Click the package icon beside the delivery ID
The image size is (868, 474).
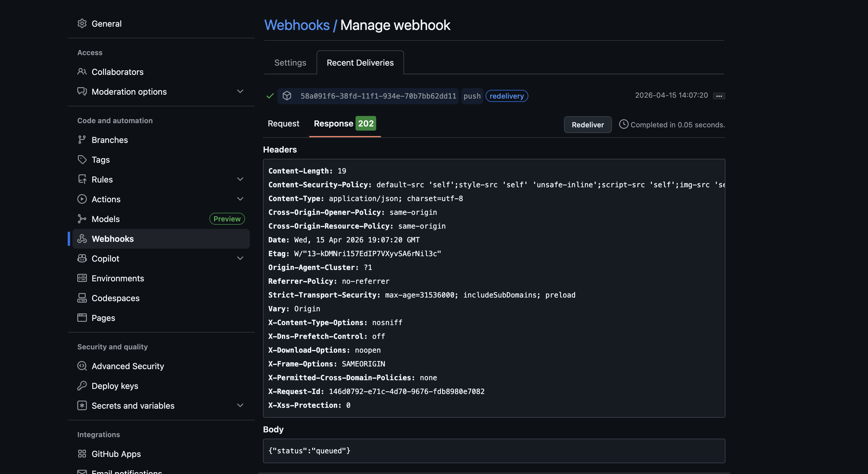tap(287, 96)
